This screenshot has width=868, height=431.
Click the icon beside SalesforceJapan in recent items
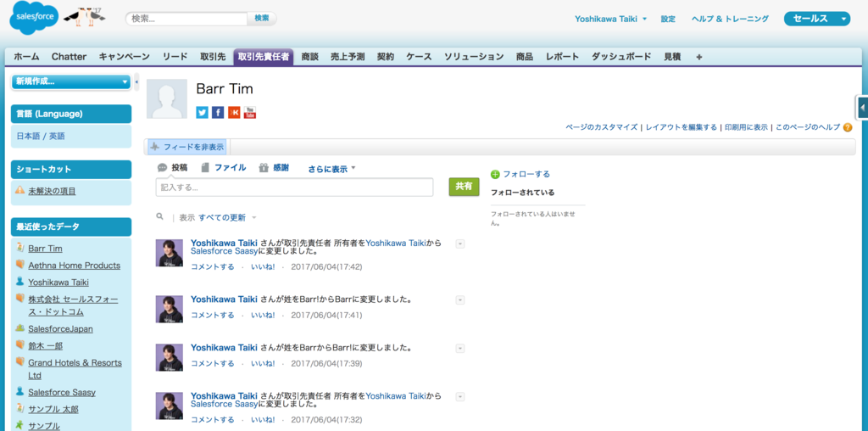click(x=20, y=328)
